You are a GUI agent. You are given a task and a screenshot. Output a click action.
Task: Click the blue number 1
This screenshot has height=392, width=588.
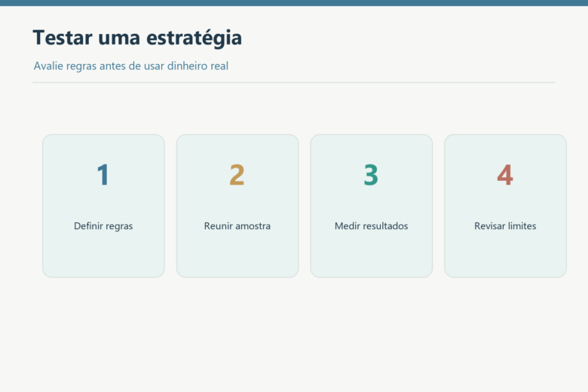point(103,175)
